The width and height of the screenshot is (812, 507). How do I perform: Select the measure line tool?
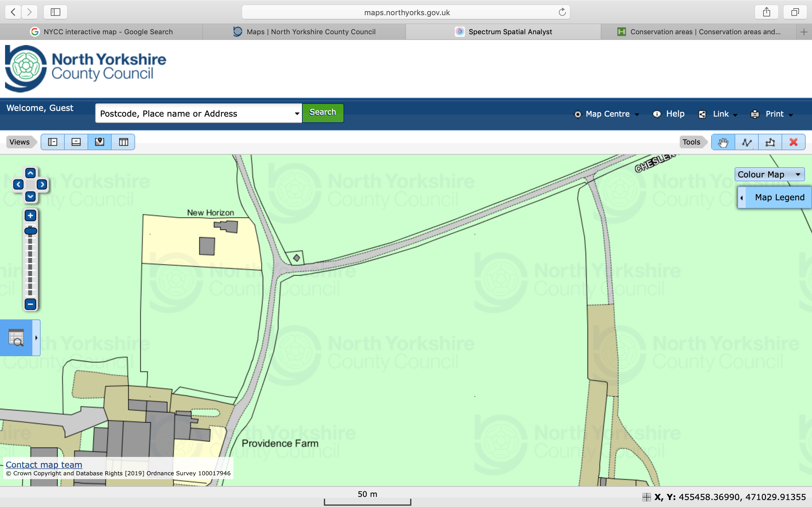747,142
